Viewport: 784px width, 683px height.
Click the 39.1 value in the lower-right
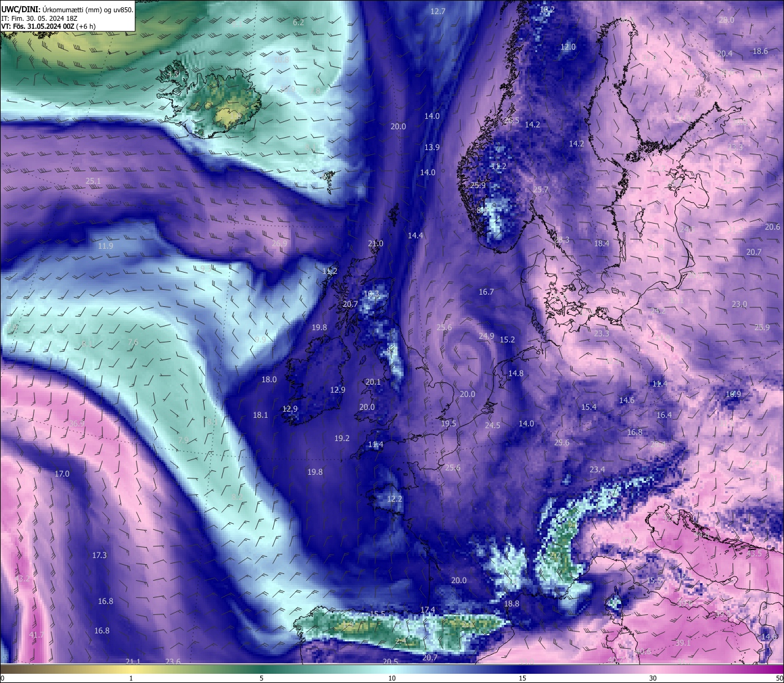(x=683, y=643)
